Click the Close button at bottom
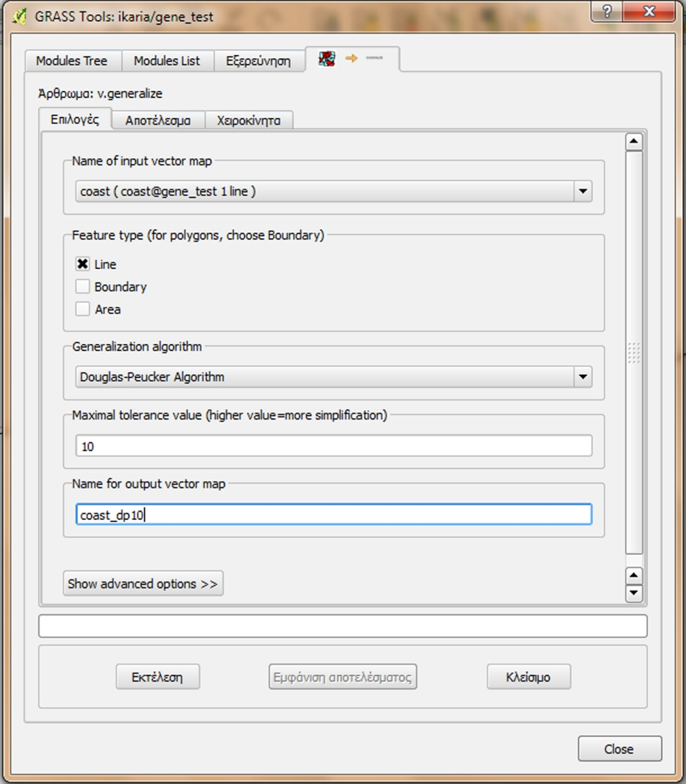 tap(619, 748)
